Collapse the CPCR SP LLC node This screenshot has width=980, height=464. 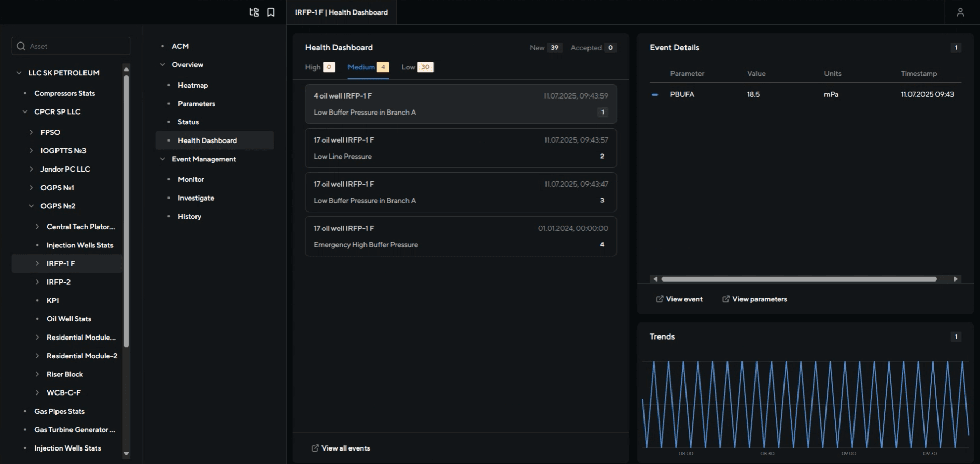pyautogui.click(x=25, y=111)
